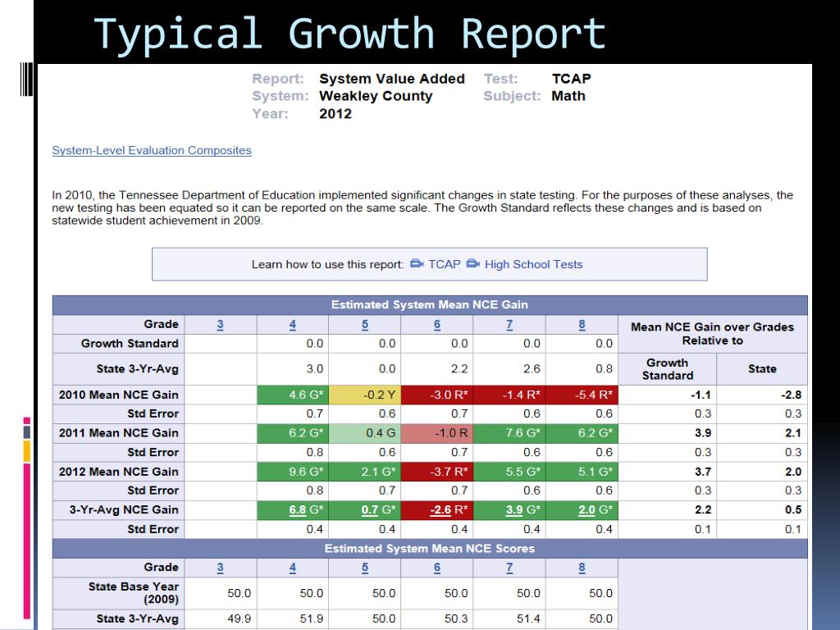Click the -1.1 Growth Standard value
This screenshot has height=630, width=840.
[701, 395]
